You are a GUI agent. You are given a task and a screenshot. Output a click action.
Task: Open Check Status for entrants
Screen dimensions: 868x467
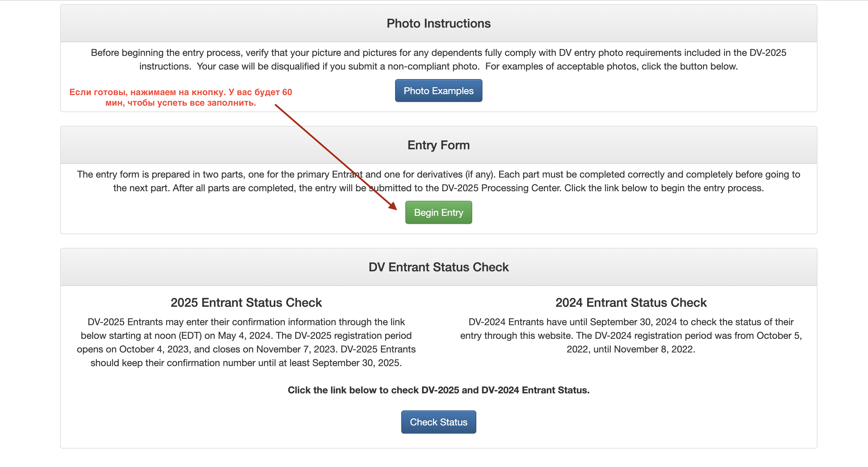point(438,422)
